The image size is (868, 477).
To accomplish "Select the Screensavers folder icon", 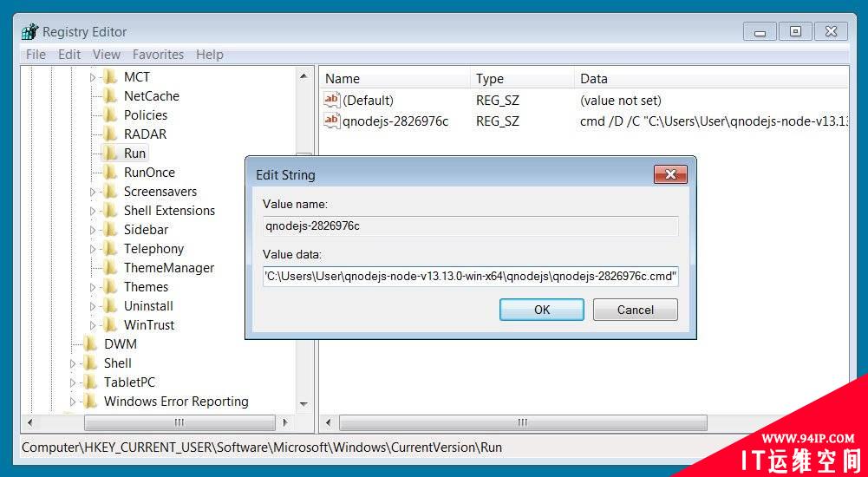I will coord(110,192).
